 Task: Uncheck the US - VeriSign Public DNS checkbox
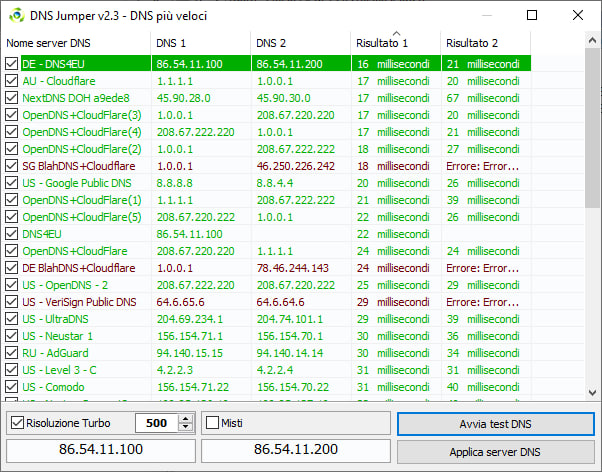[x=12, y=302]
